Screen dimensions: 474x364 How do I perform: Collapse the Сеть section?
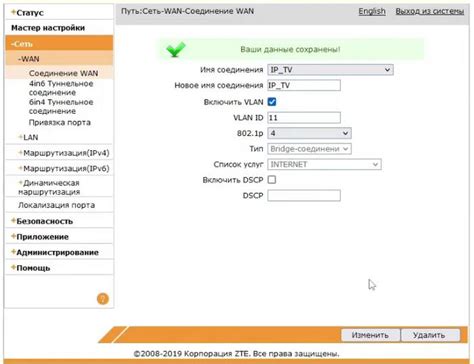(22, 44)
